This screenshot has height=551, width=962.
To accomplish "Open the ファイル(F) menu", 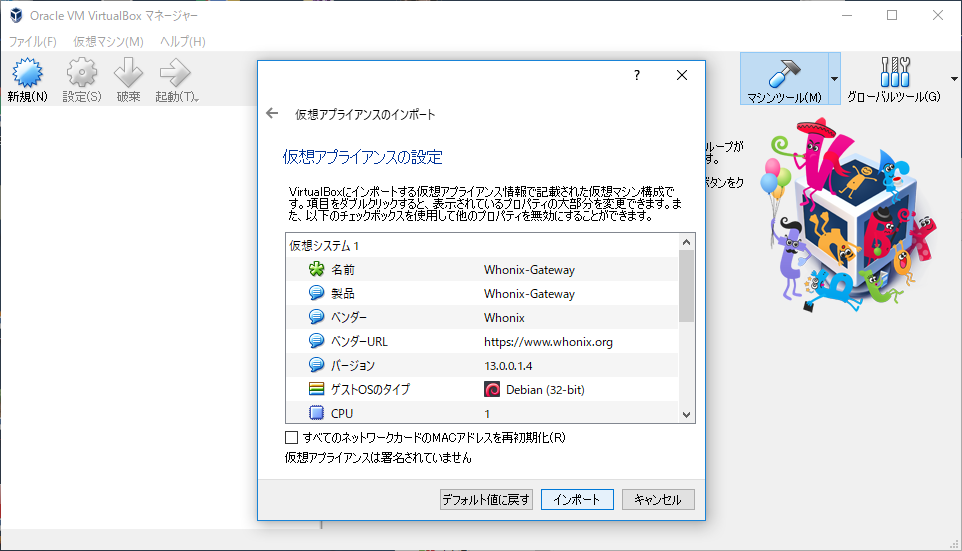I will click(33, 42).
